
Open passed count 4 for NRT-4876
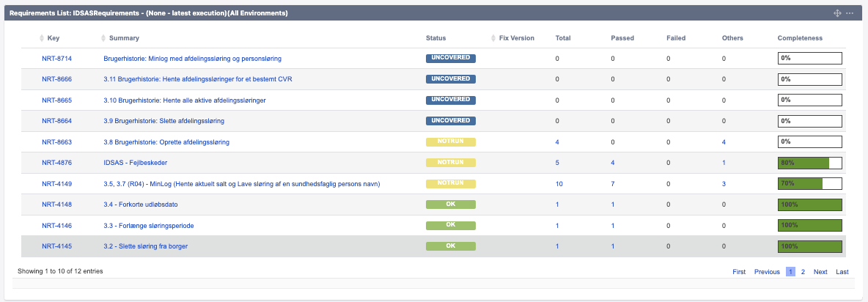tap(613, 163)
